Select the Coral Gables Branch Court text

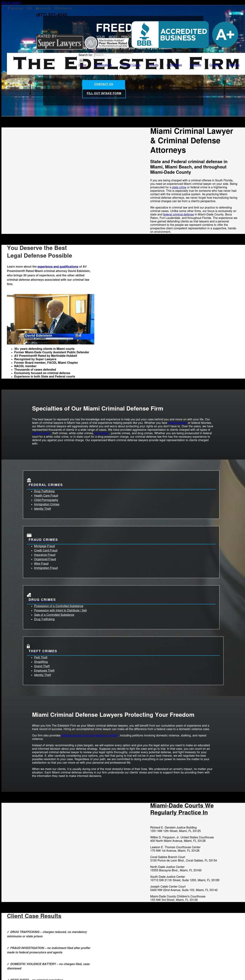click(168, 857)
